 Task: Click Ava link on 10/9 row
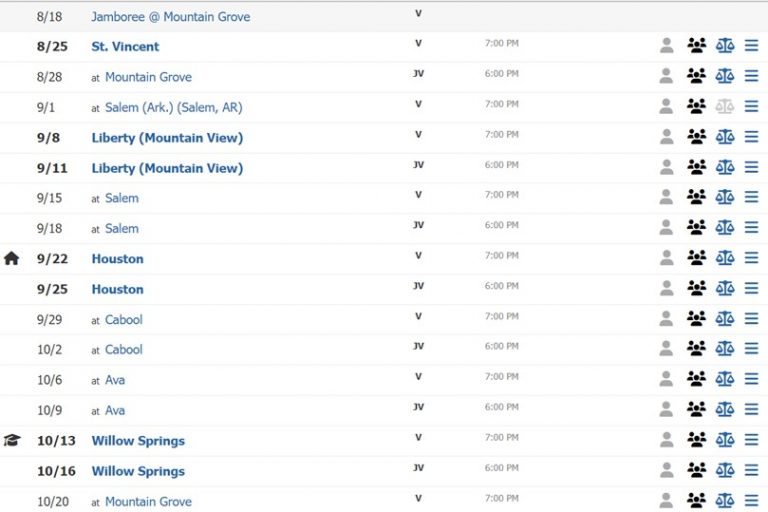click(115, 410)
